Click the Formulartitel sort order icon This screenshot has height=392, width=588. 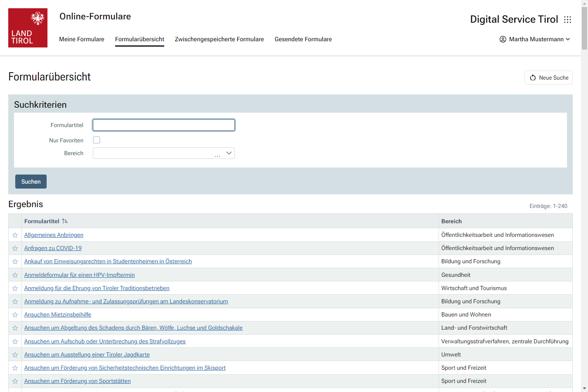click(65, 221)
